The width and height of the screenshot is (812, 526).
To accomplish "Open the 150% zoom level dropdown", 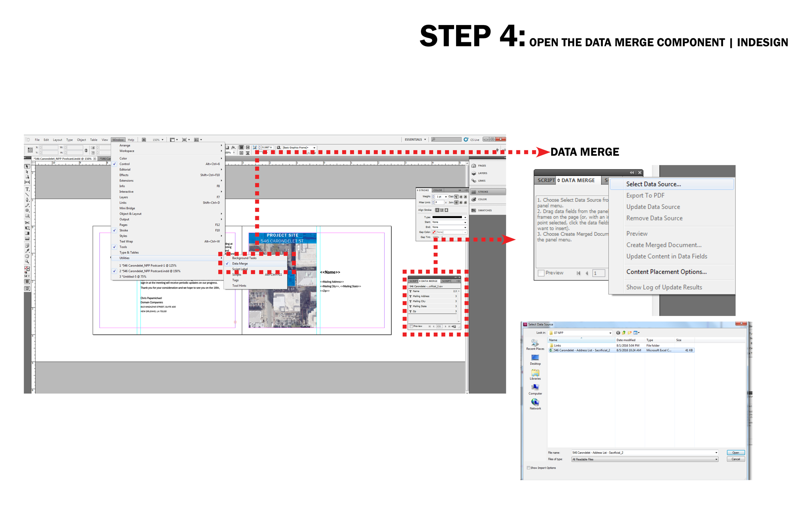I will [158, 140].
